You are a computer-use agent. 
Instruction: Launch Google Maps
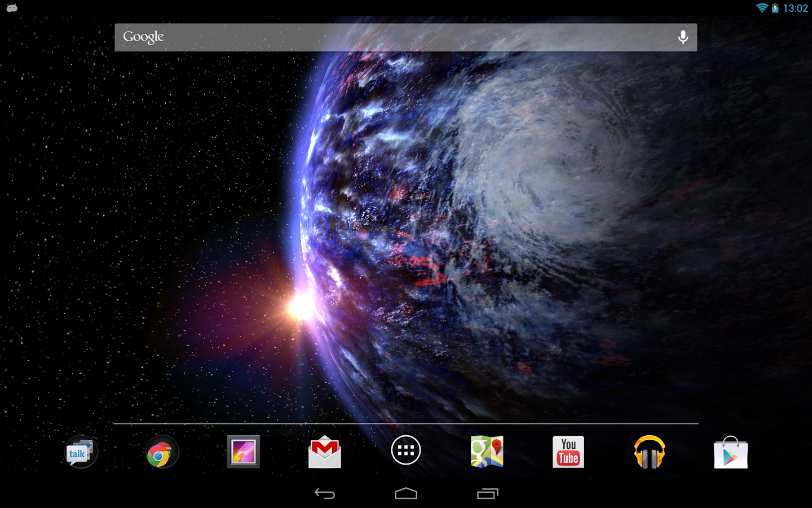(487, 452)
